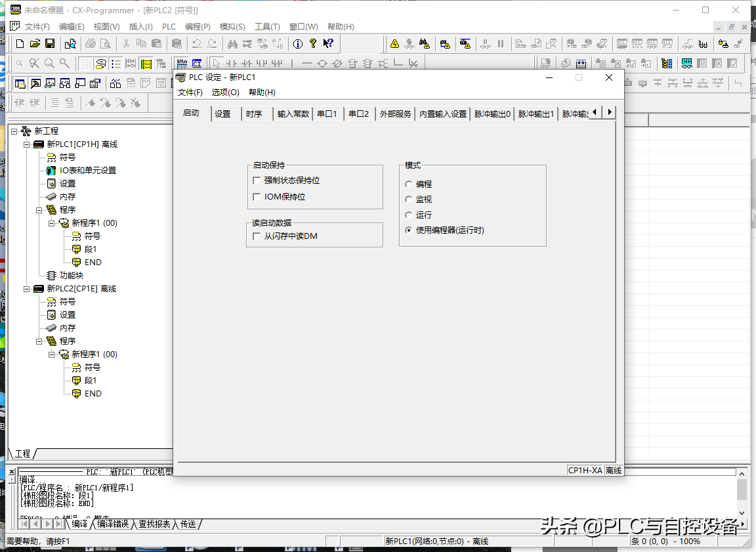The height and width of the screenshot is (552, 756).
Task: Open 工具(T) menu in main window
Action: (267, 26)
